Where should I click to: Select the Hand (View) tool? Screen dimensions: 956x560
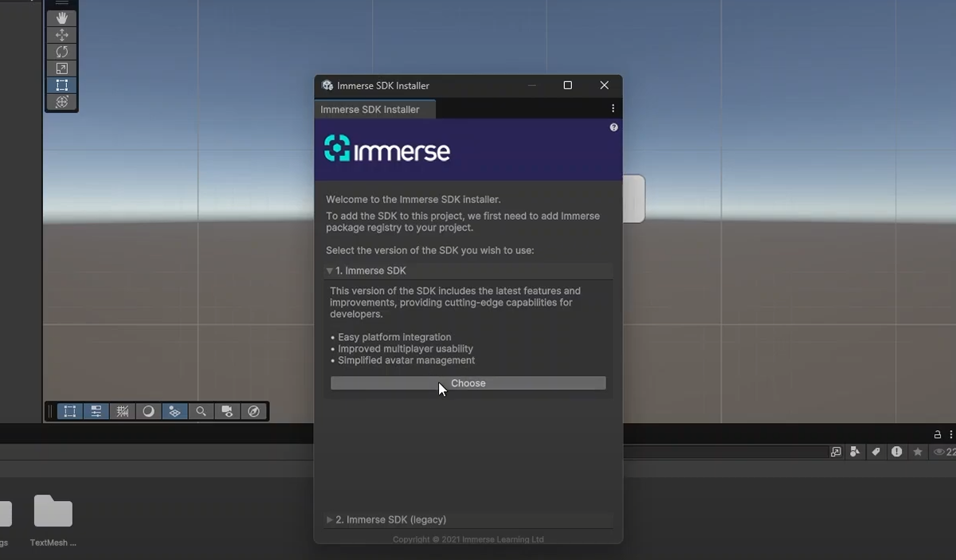(x=61, y=18)
